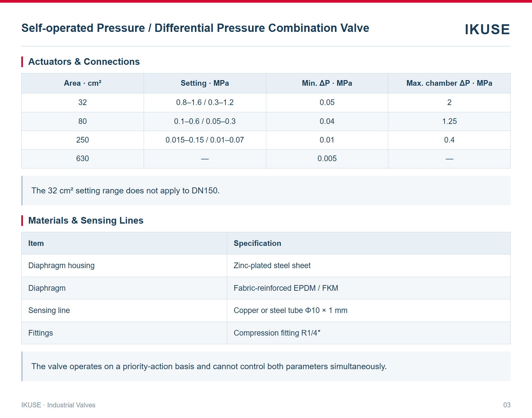
Task: Select the 'Sensing line' row label
Action: click(49, 310)
